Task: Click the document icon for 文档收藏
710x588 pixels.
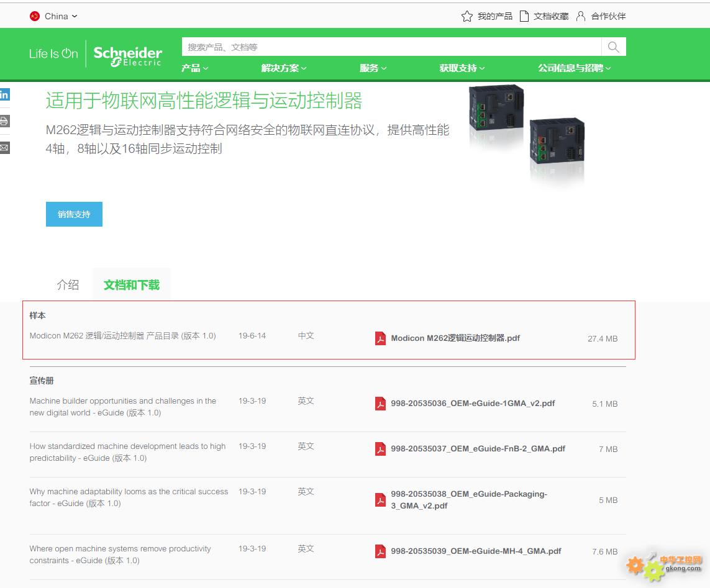Action: pyautogui.click(x=524, y=16)
